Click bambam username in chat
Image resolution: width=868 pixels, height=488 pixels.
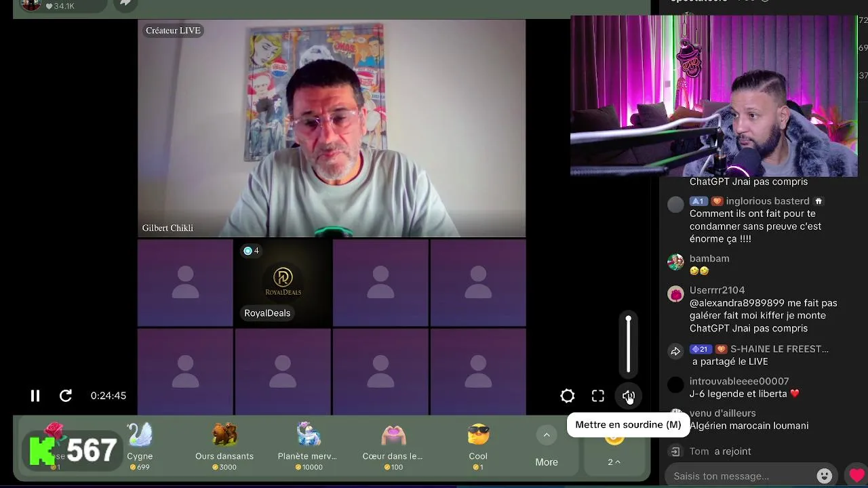click(x=709, y=259)
